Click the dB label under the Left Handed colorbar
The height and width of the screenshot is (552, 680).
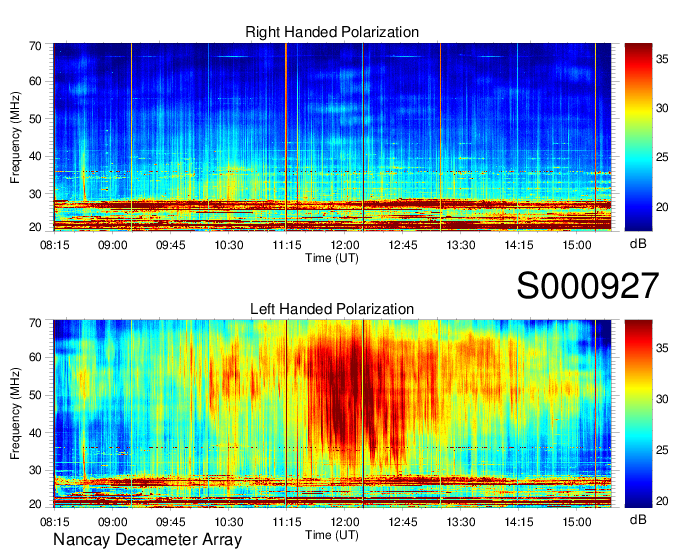point(638,519)
